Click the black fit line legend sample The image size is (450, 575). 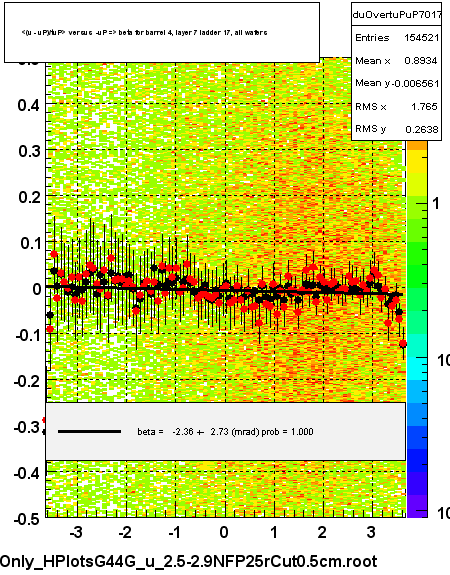89,432
